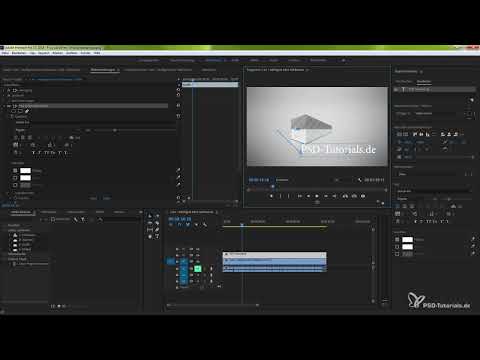
Task: Open font dropdown in Essential Graphics
Action: tap(433, 191)
